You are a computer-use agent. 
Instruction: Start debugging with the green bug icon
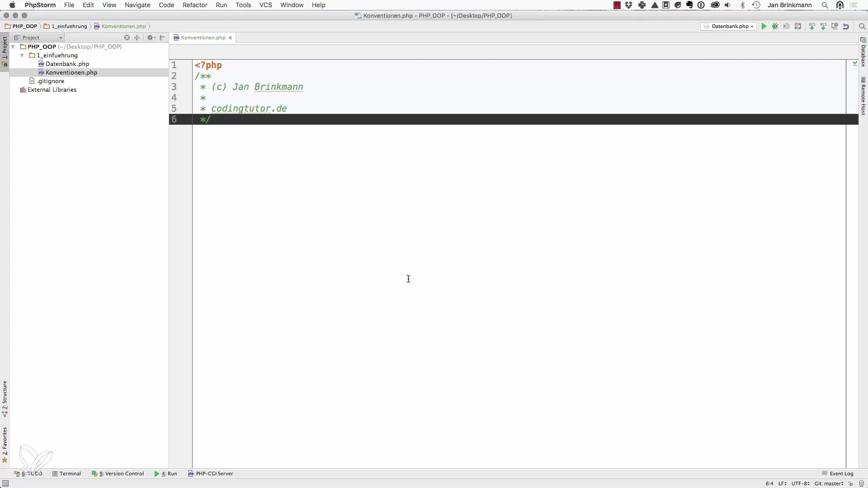pyautogui.click(x=775, y=27)
